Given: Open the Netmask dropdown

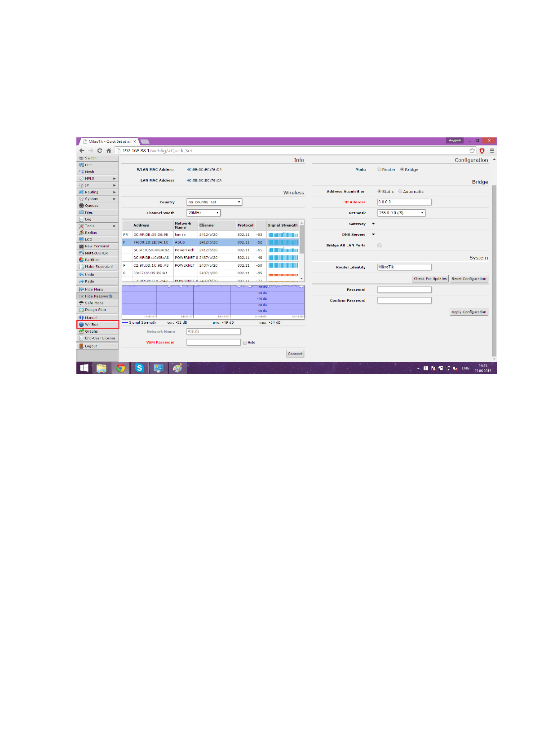Looking at the screenshot, I should click(x=401, y=213).
